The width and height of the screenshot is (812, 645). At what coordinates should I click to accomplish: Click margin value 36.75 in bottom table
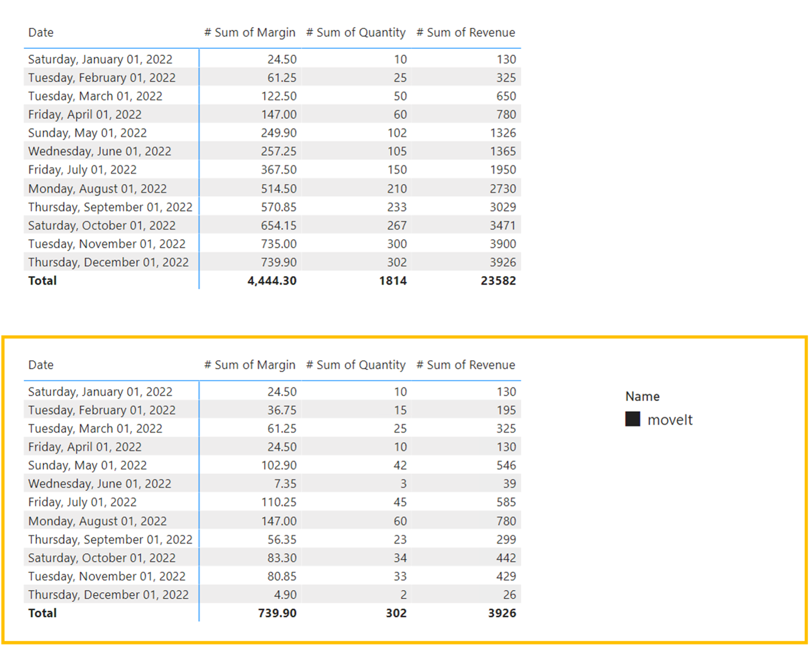point(282,410)
